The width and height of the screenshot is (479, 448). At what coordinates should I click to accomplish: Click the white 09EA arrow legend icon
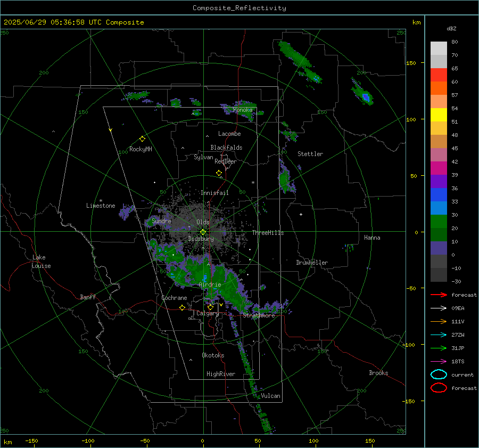(439, 308)
